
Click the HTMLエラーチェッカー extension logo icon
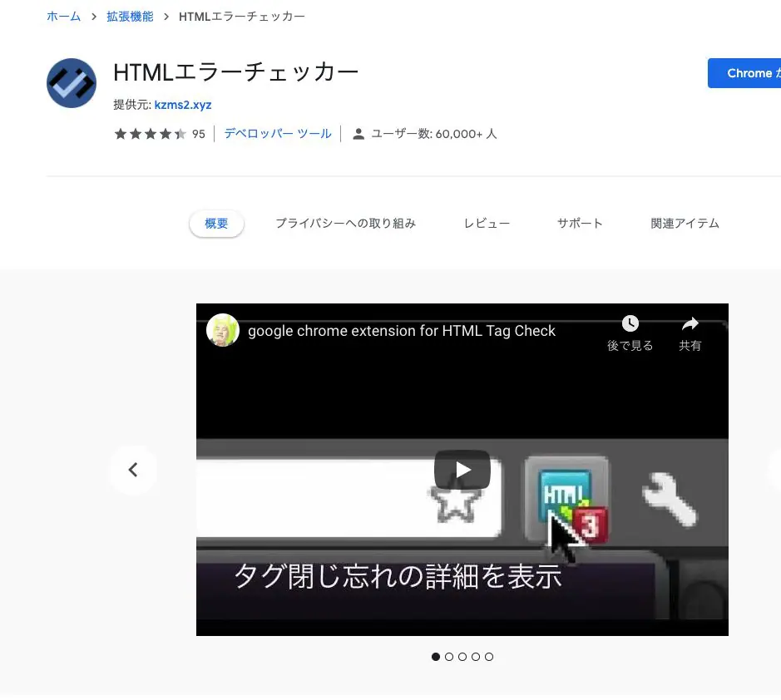tap(72, 83)
